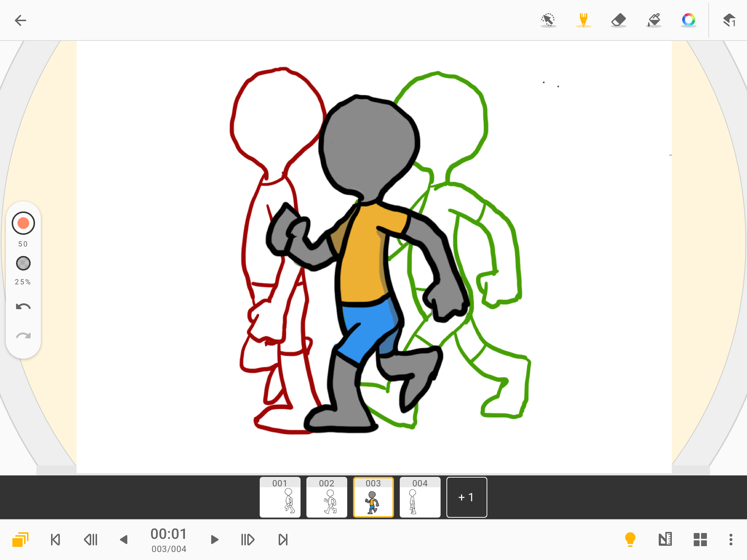Toggle the grid overlay icon
747x560 pixels.
(700, 540)
